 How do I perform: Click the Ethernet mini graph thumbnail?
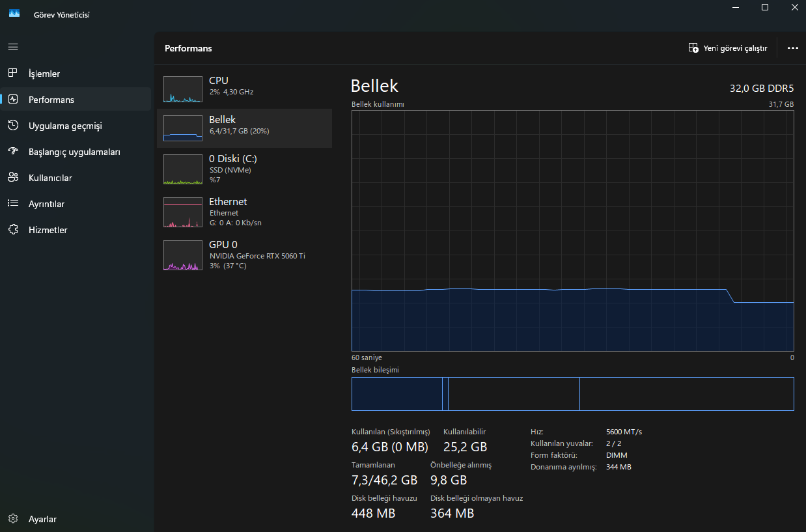click(x=183, y=212)
